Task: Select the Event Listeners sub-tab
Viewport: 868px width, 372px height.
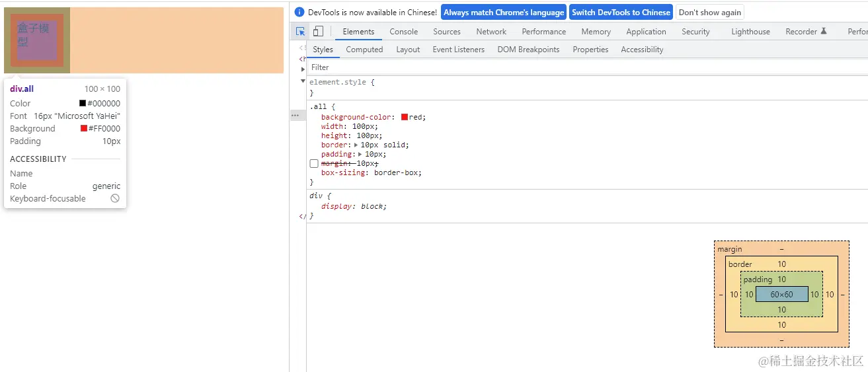Action: tap(459, 50)
